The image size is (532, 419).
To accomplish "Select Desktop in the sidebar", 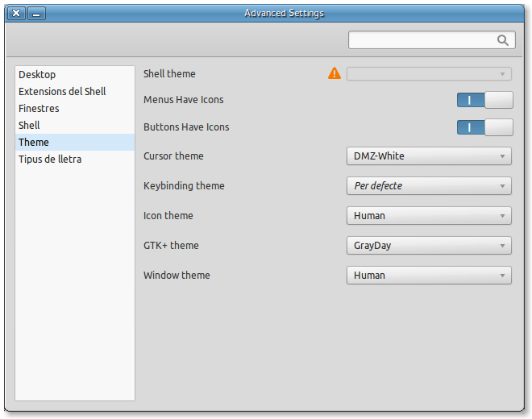I will click(37, 75).
